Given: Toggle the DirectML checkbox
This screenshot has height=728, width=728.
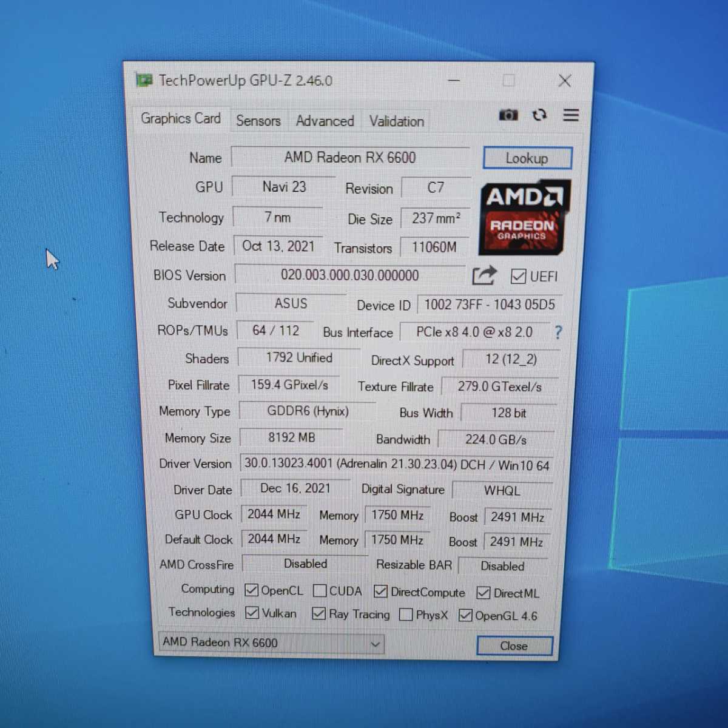Looking at the screenshot, I should pyautogui.click(x=484, y=593).
